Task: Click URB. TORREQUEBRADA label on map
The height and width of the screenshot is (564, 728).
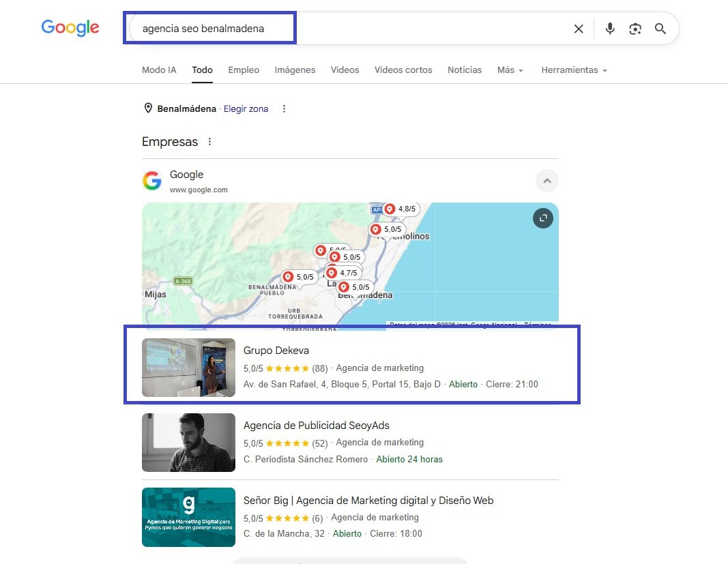Action: [295, 314]
